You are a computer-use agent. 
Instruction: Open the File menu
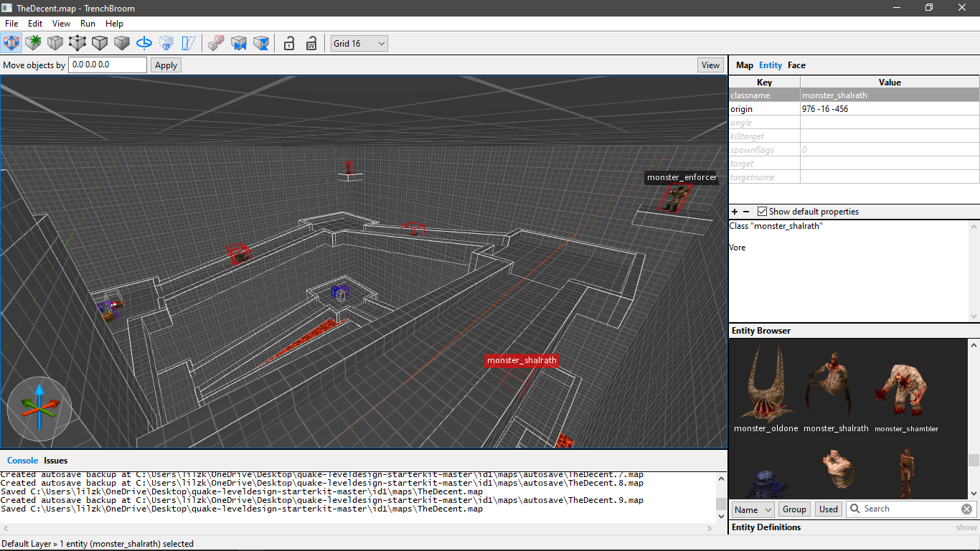[11, 24]
